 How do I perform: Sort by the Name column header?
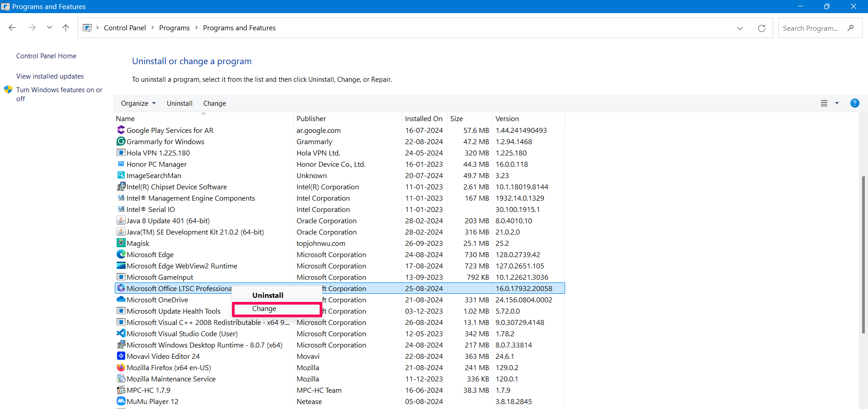204,118
